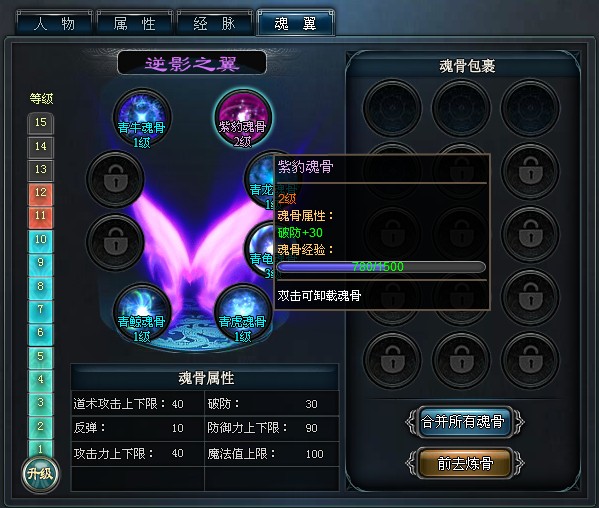Click the bottom-right locked slot in 魂骨包裹

coord(530,361)
